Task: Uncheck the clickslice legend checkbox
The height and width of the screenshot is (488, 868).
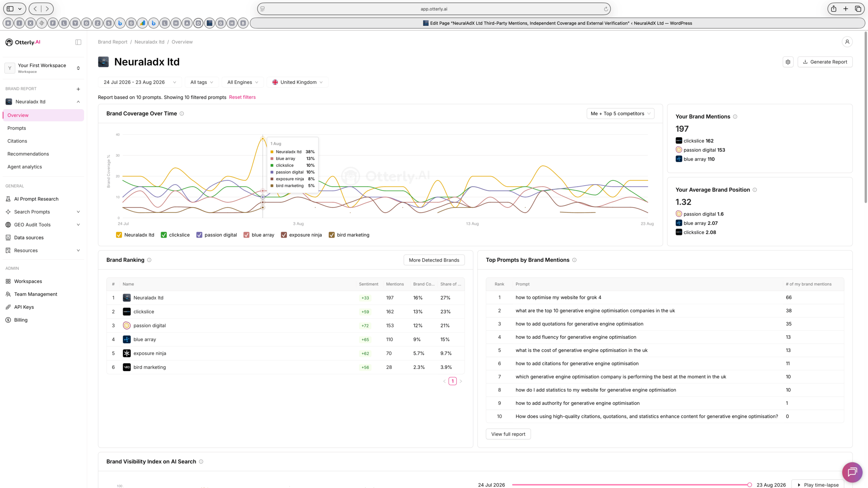Action: click(164, 235)
